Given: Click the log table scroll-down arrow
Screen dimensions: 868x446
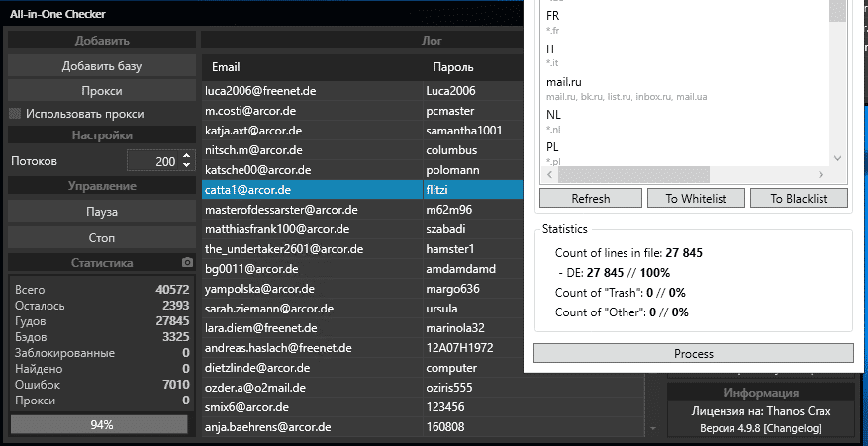Looking at the screenshot, I should point(651,429).
